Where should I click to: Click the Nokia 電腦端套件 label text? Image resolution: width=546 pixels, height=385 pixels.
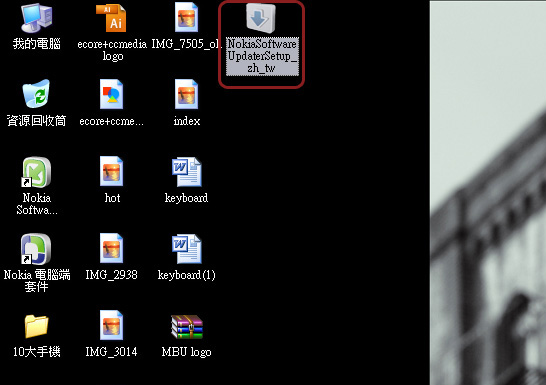[37, 281]
